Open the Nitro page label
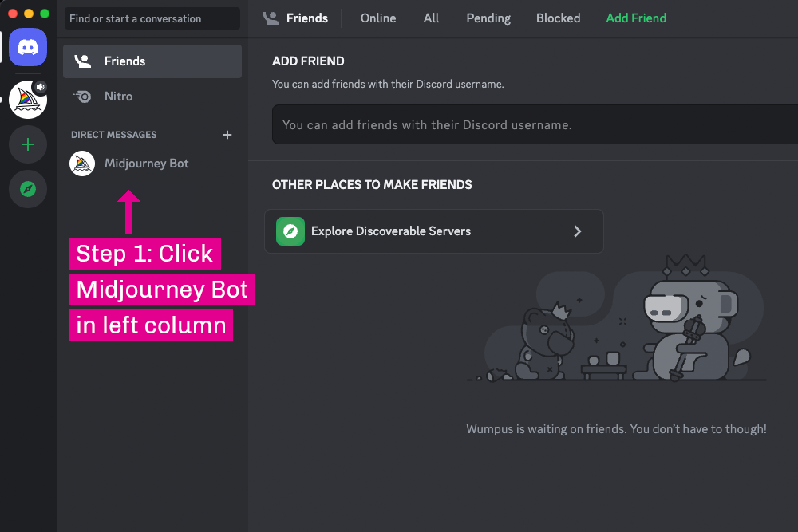 click(118, 97)
